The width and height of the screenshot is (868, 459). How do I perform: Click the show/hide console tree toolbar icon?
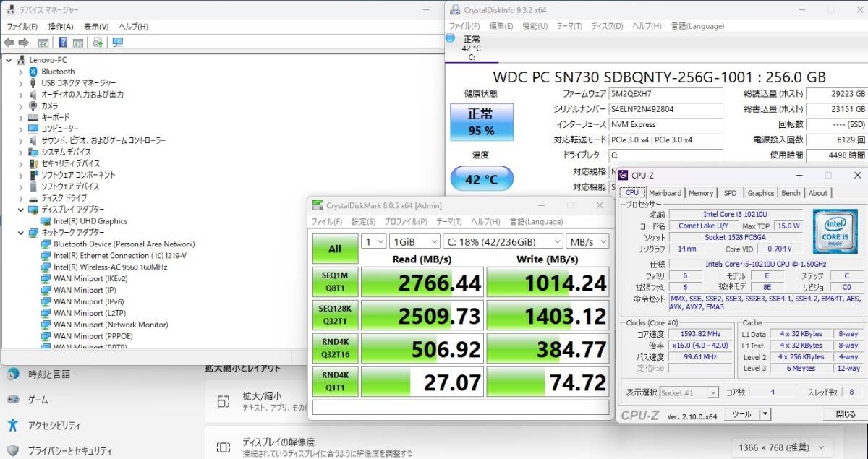tap(43, 43)
